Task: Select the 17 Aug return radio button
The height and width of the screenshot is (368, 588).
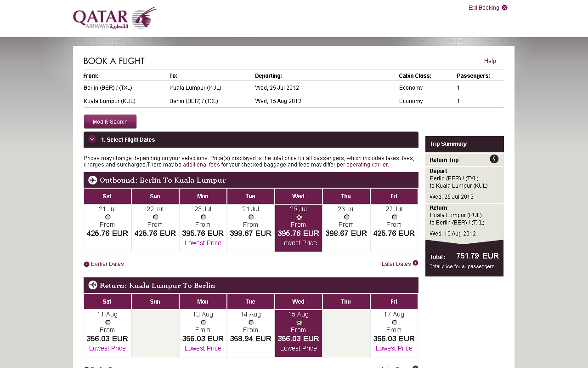Action: click(394, 322)
